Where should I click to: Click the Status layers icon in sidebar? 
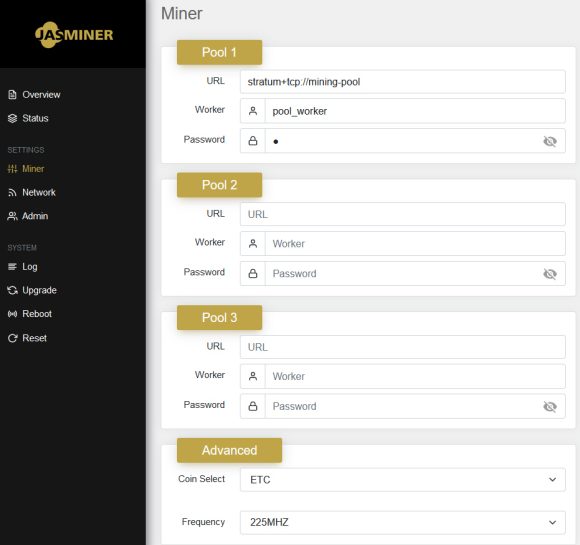tap(12, 118)
